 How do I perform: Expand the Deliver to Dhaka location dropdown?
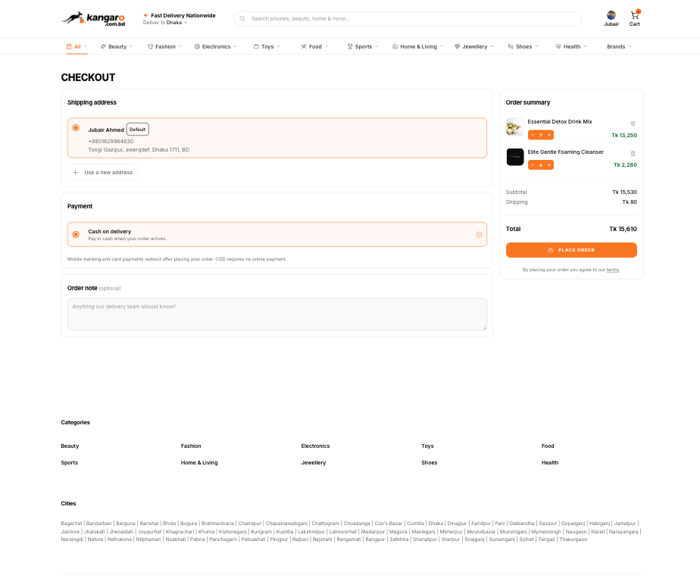point(164,23)
